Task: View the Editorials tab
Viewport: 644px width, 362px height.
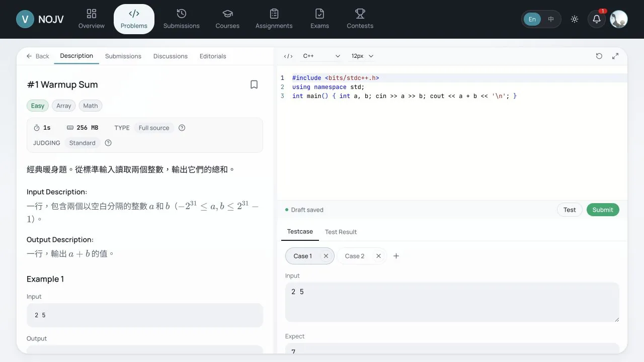Action: point(213,56)
